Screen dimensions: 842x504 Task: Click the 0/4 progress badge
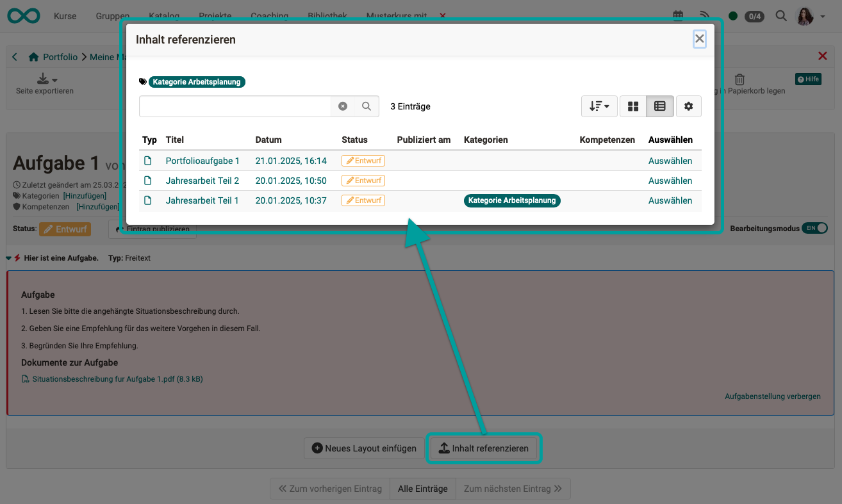(754, 15)
